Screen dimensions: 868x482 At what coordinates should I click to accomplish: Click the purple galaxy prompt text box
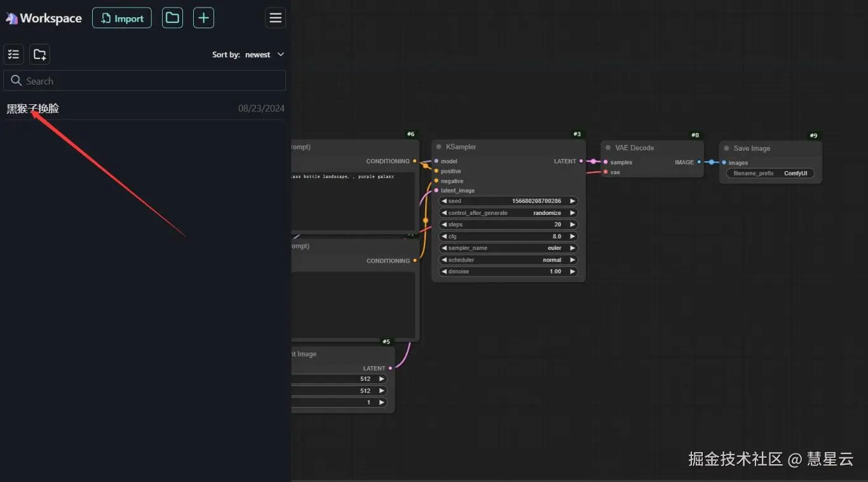[353, 201]
